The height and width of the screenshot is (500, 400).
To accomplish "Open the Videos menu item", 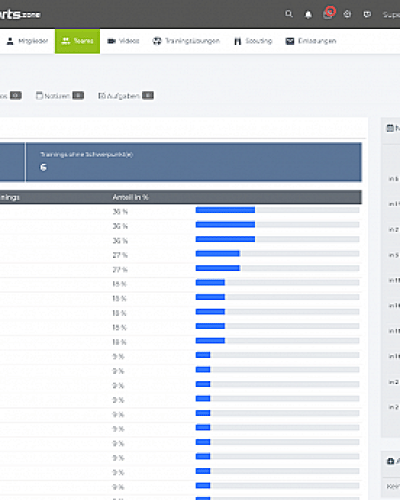I will click(123, 41).
